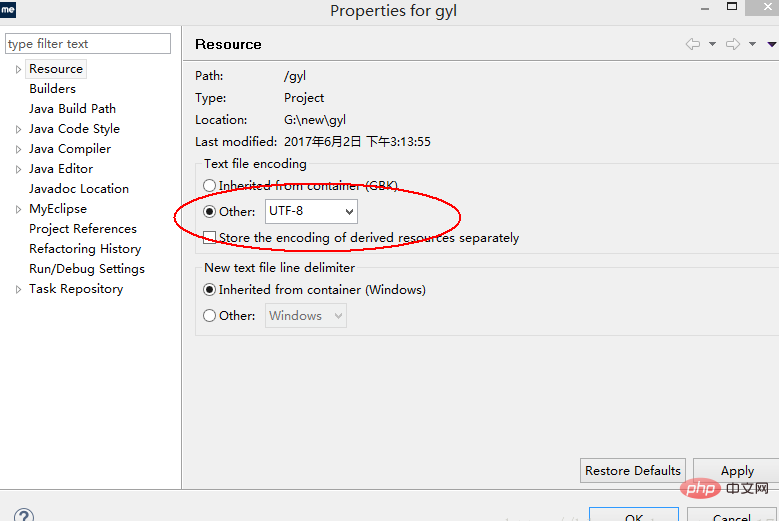The image size is (779, 521).
Task: Click the Apply button
Action: (737, 470)
